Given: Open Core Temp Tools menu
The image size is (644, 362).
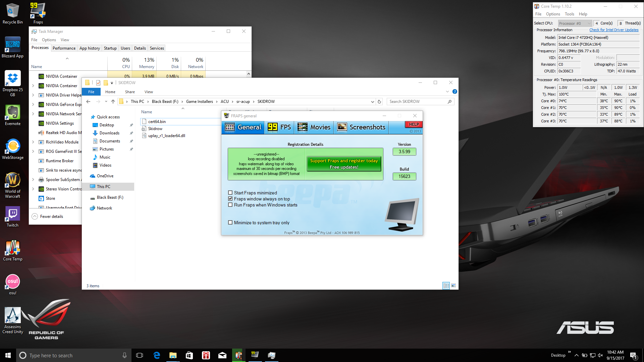Looking at the screenshot, I should click(x=569, y=14).
